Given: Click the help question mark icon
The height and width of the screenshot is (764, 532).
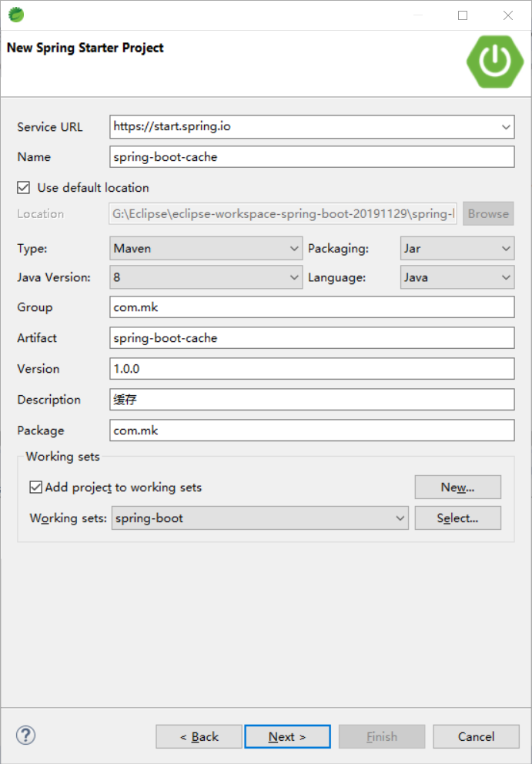Looking at the screenshot, I should pos(26,735).
